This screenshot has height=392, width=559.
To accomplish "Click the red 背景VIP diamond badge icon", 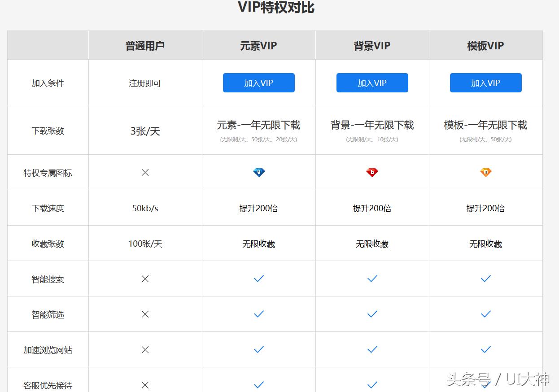I will click(372, 172).
